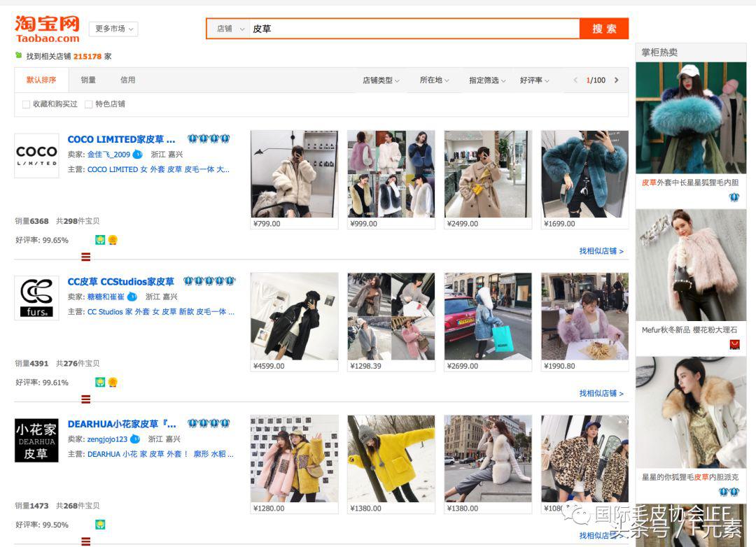
Task: Open 小花家 DEARHUA shop logo
Action: (x=36, y=441)
